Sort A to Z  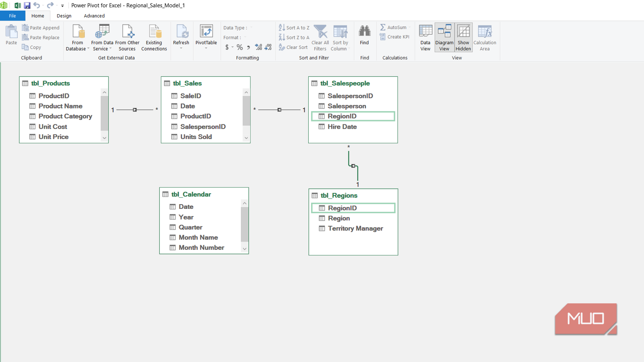(294, 27)
